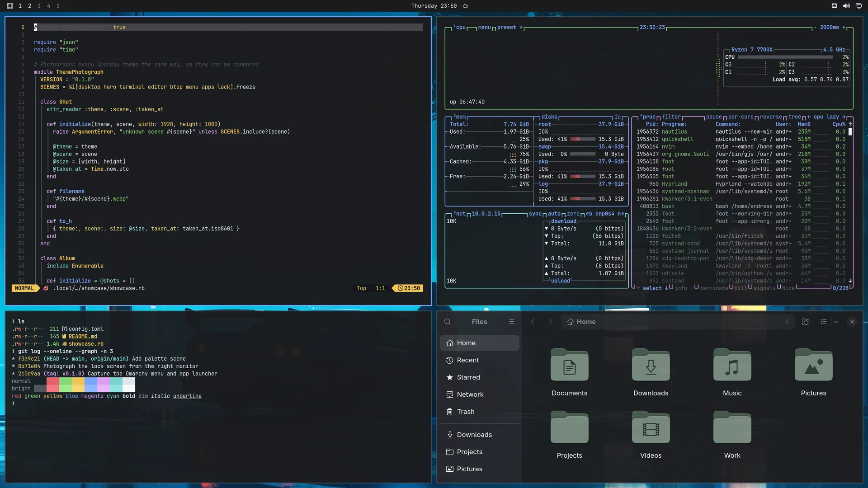Image resolution: width=868 pixels, height=488 pixels.
Task: Click README.md link in terminal ls output
Action: 83,337
